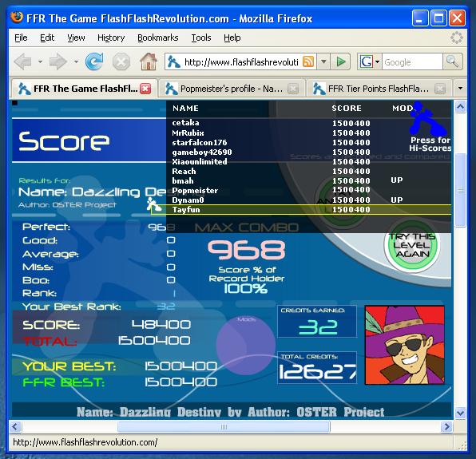Go to the Home page icon
476x459 pixels.
click(148, 61)
